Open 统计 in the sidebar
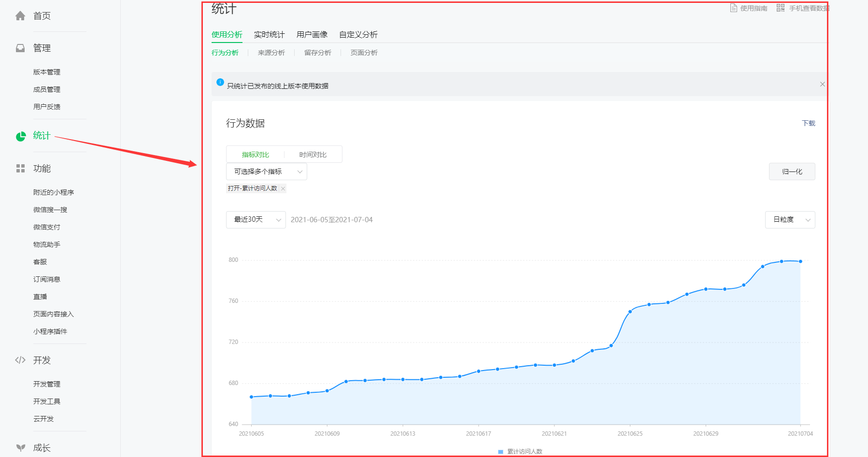Image resolution: width=868 pixels, height=457 pixels. (x=42, y=136)
